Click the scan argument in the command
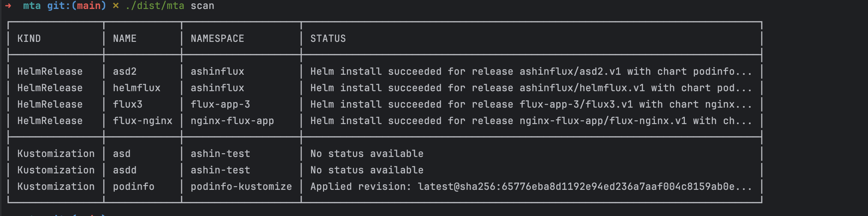 tap(202, 6)
